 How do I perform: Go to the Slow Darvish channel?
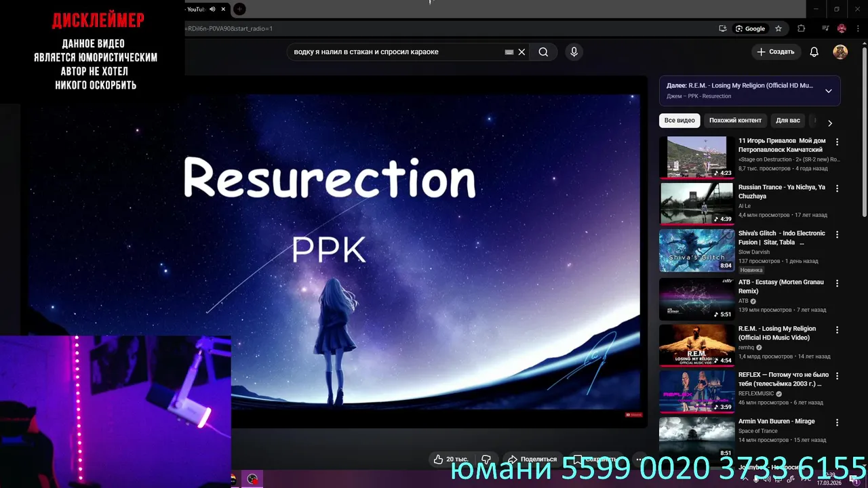[754, 252]
